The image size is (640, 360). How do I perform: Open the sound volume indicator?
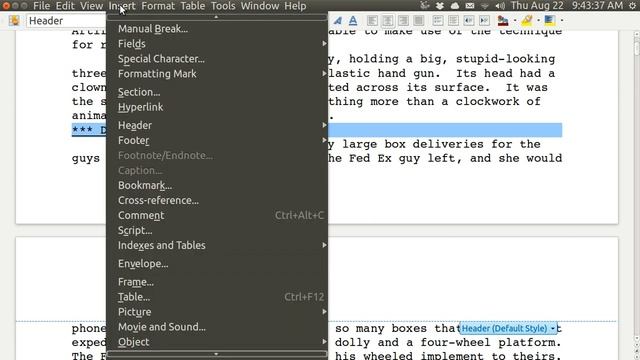(500, 6)
